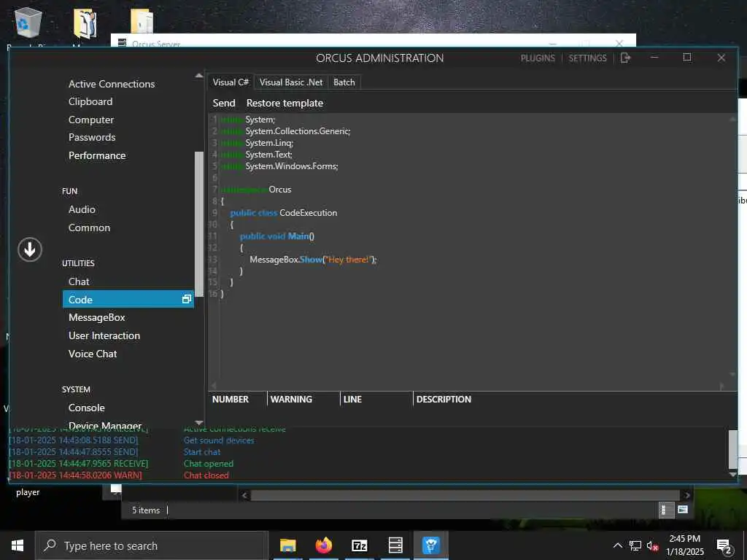Click the code editor scroll-up arrow
The image size is (747, 560).
pyautogui.click(x=732, y=119)
